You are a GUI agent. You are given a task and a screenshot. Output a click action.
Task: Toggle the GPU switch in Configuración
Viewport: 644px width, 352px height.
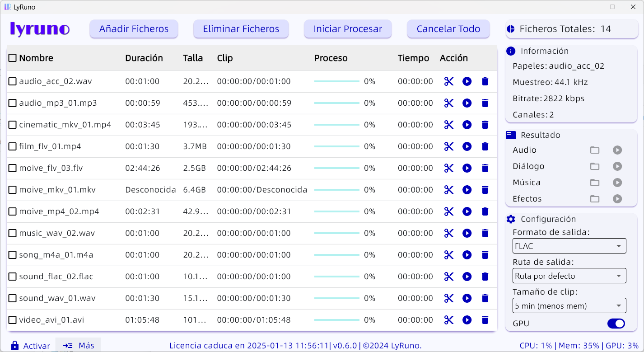click(616, 324)
